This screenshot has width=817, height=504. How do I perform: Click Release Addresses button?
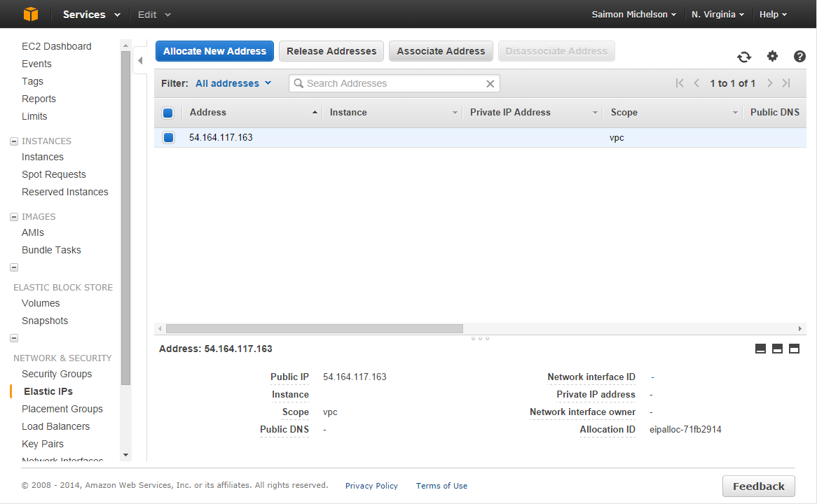(331, 52)
